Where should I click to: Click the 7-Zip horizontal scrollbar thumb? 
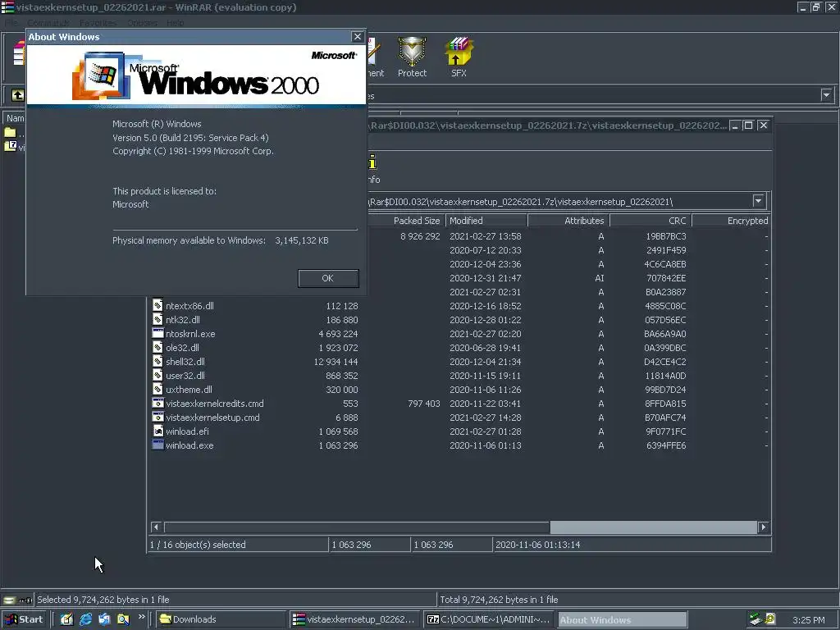pyautogui.click(x=654, y=527)
